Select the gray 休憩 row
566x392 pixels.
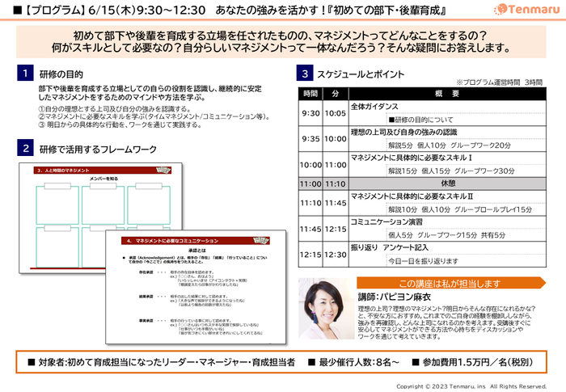[422, 183]
